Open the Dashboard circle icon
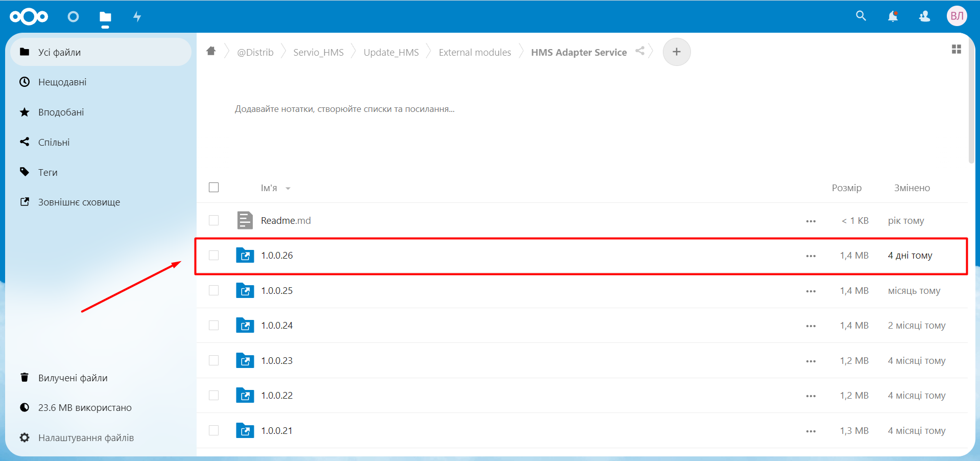This screenshot has height=461, width=980. coord(73,17)
